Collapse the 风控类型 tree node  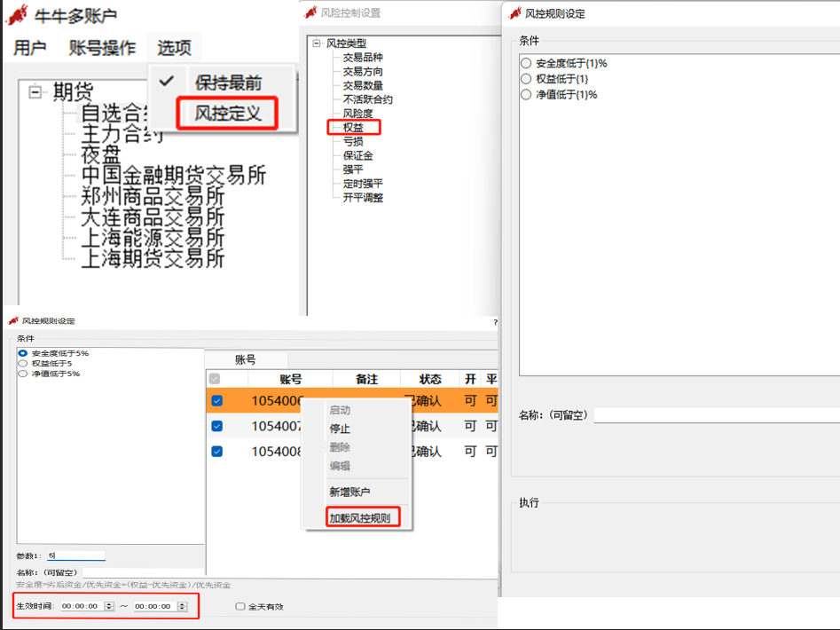point(317,43)
